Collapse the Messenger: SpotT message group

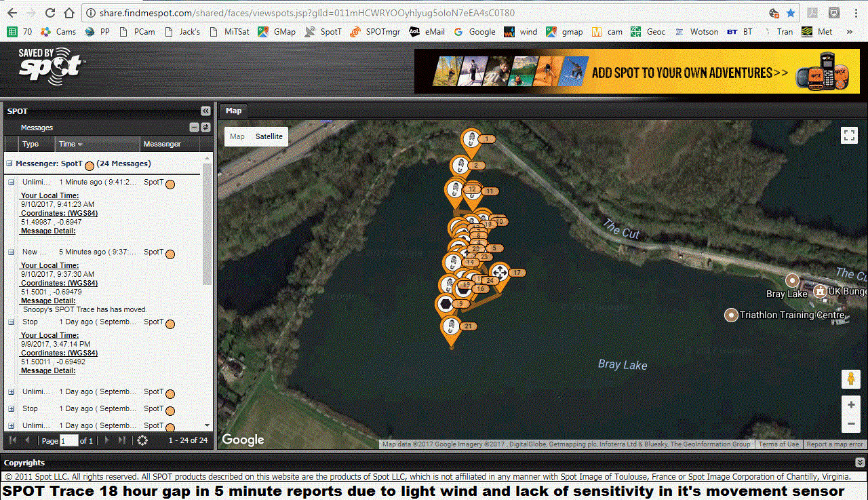click(x=9, y=164)
